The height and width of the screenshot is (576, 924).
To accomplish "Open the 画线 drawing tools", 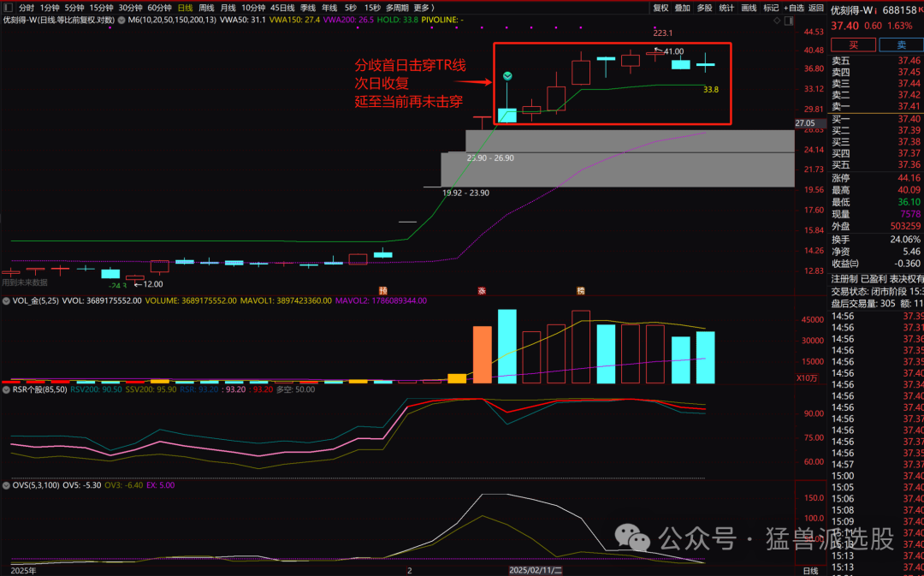I will [x=749, y=8].
